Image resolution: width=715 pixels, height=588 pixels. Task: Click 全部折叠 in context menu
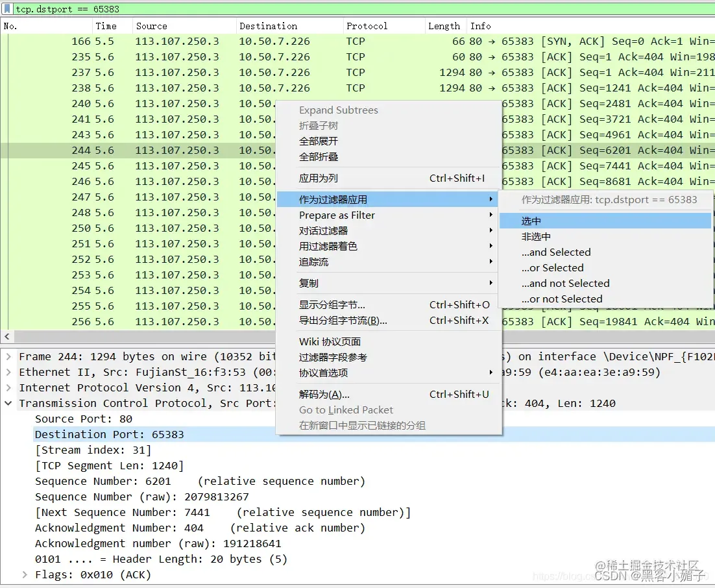(389, 156)
